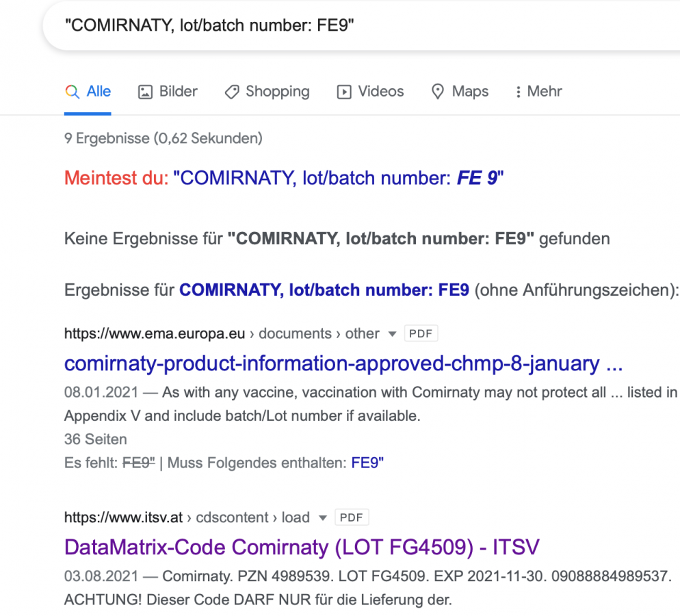Click the magnifier icon beside Alle
Viewport: 680px width, 616px height.
point(72,92)
